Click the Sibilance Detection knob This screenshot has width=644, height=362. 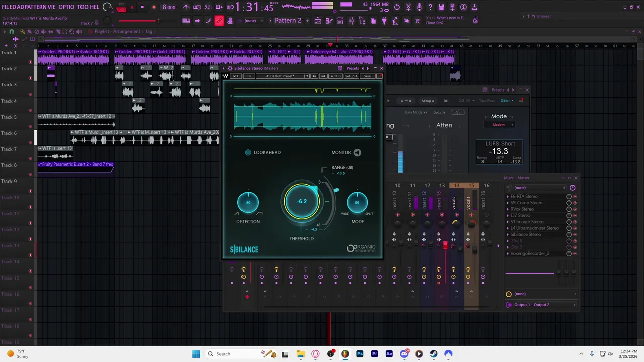248,202
